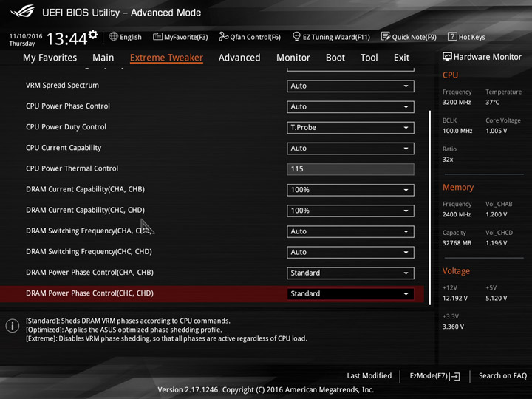Select the CPU Power Duty Control label
Viewport: 532px width, 399px height.
point(66,127)
